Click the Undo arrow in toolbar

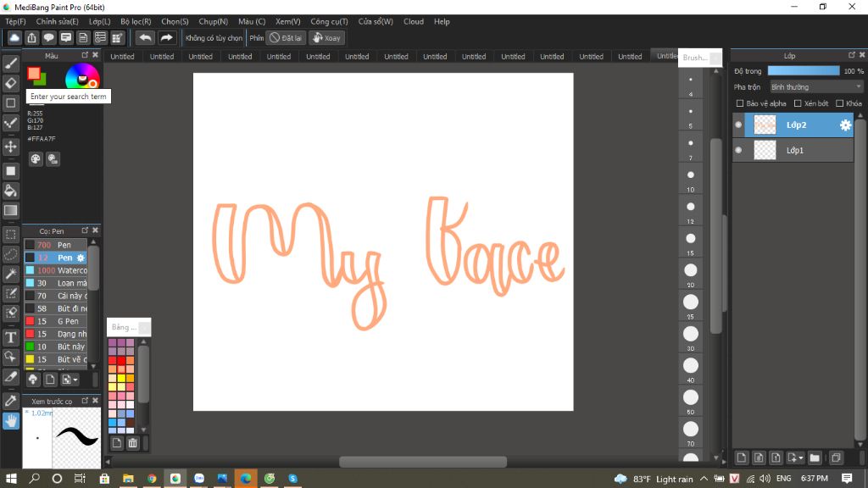click(x=145, y=37)
